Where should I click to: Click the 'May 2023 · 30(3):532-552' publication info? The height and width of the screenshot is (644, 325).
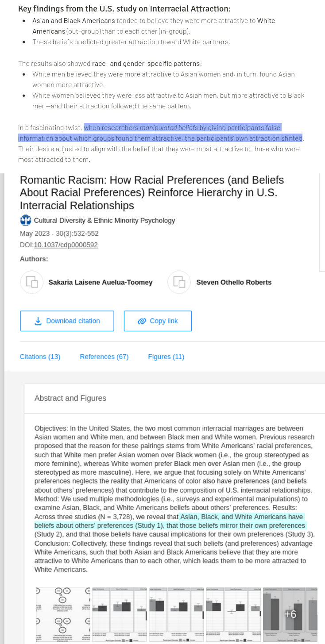pyautogui.click(x=59, y=234)
